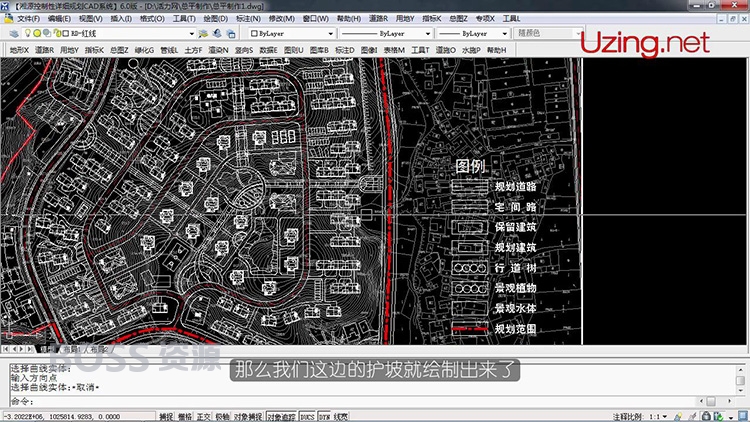Open the annotation scale 1:1 dropdown
Screen dimensions: 750x422
tap(665, 417)
